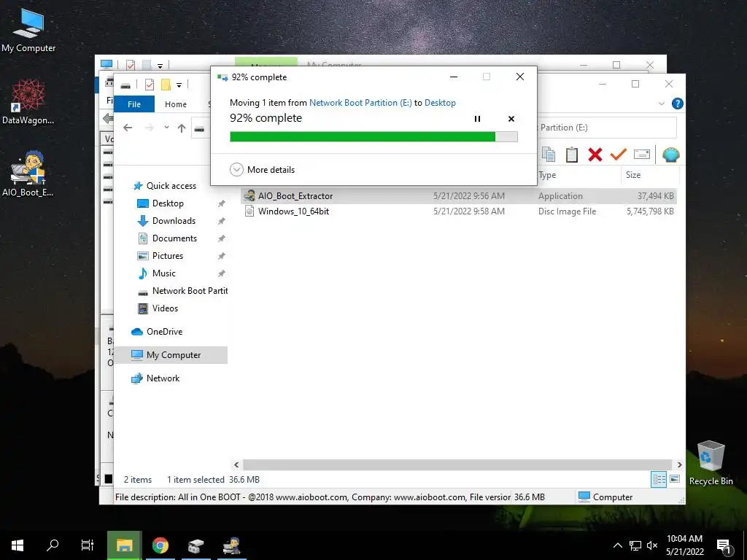Click the New folder icon in title bar

[166, 85]
